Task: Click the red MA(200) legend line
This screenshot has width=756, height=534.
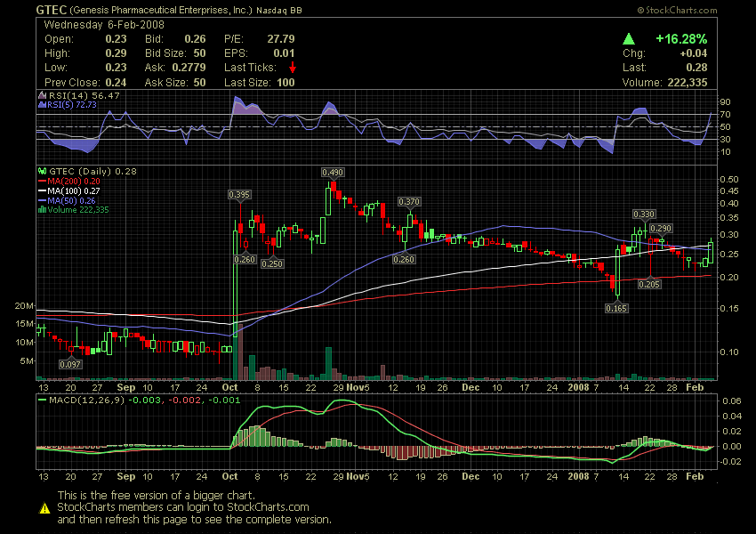Action: tap(42, 182)
